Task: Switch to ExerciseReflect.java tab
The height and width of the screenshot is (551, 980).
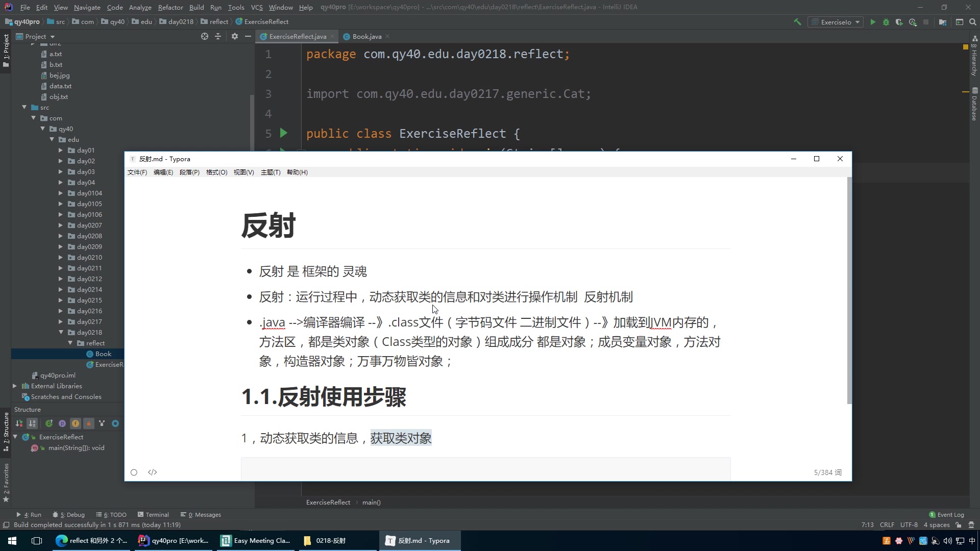Action: pos(296,36)
